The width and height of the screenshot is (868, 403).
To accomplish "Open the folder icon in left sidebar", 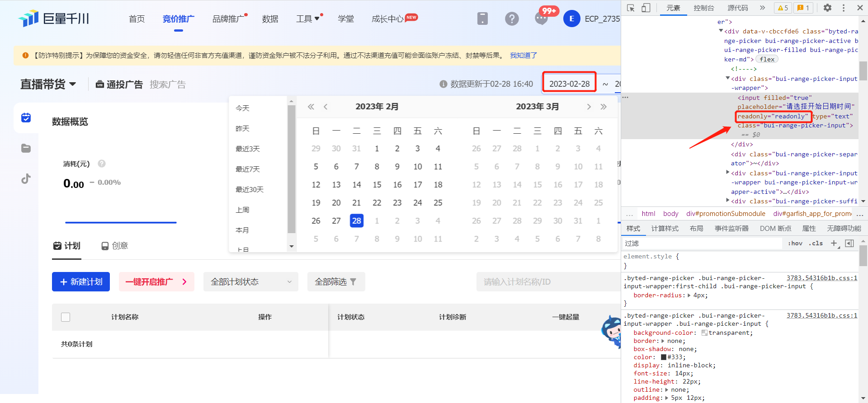I will point(26,148).
